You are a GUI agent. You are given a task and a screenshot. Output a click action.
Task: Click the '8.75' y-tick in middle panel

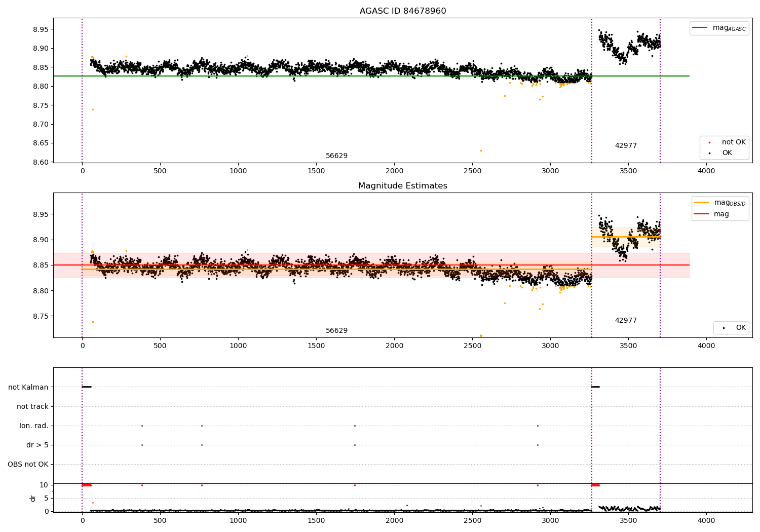[41, 316]
